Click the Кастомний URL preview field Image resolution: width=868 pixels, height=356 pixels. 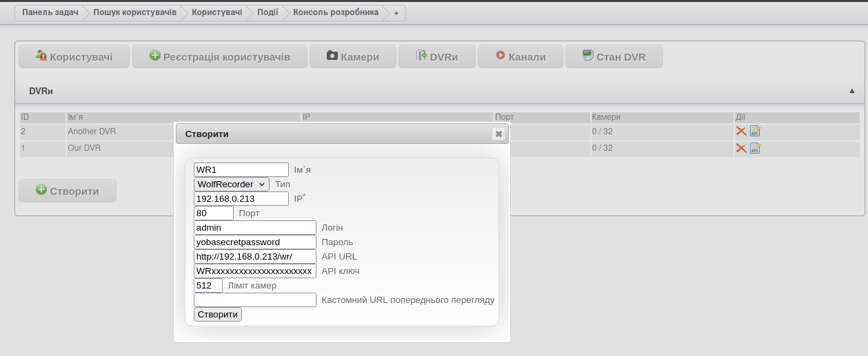point(254,300)
